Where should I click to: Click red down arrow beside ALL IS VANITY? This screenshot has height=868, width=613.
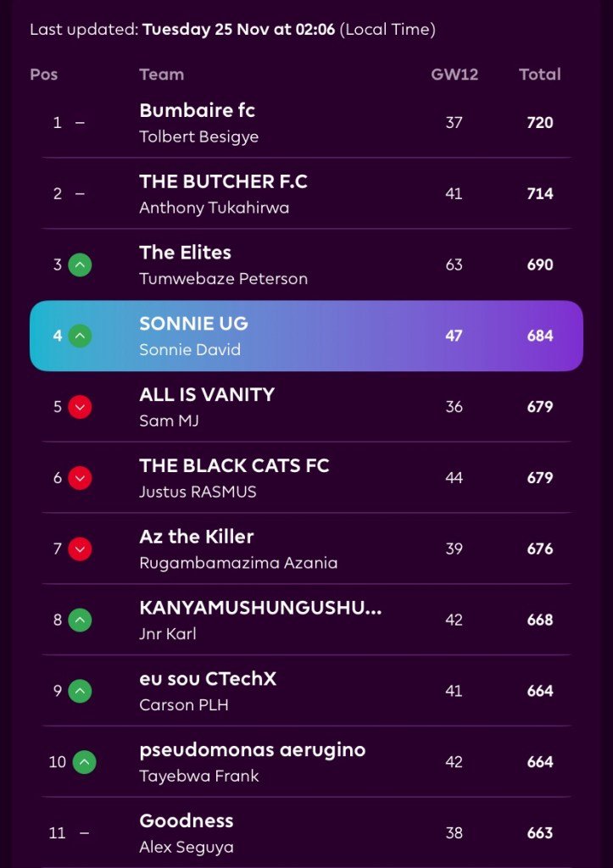point(80,408)
